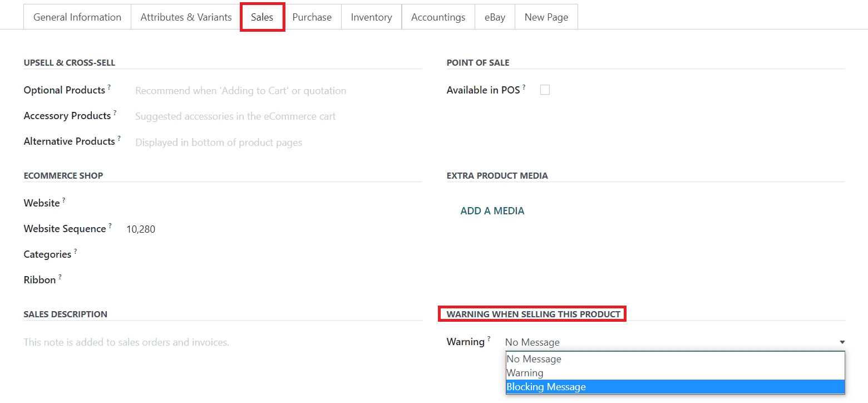
Task: Choose No Message from dropdown list
Action: tap(534, 359)
